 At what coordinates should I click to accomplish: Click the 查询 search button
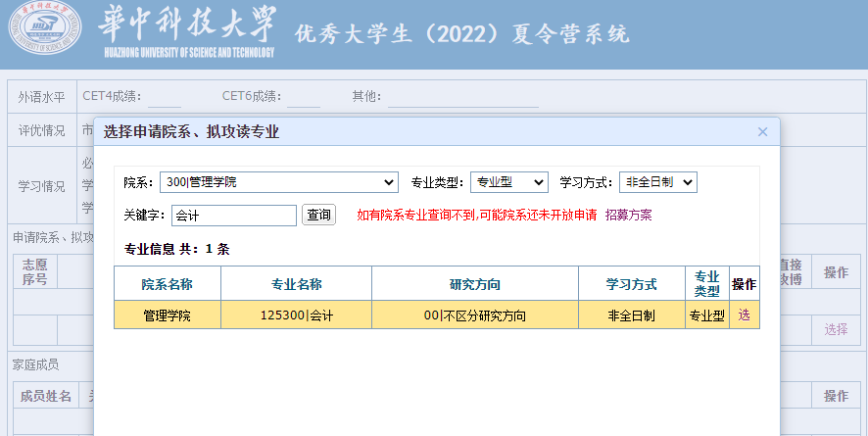click(318, 215)
